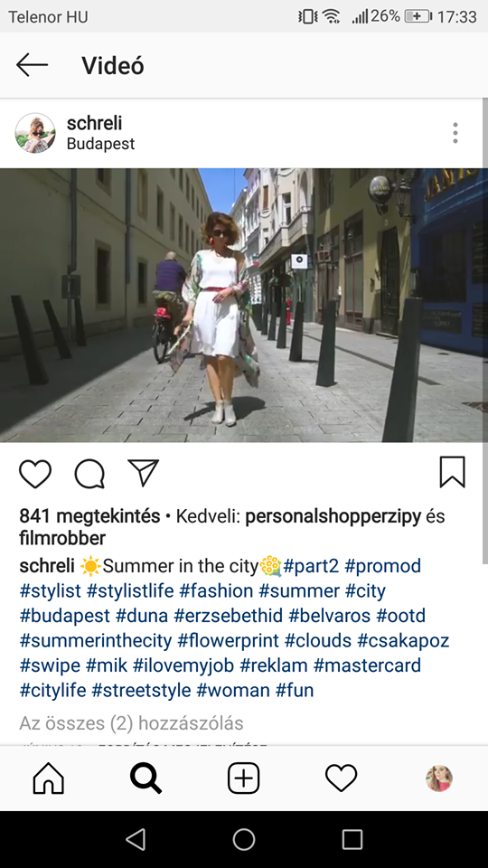Open activity tab heart icon
The height and width of the screenshot is (868, 488).
pyautogui.click(x=342, y=778)
